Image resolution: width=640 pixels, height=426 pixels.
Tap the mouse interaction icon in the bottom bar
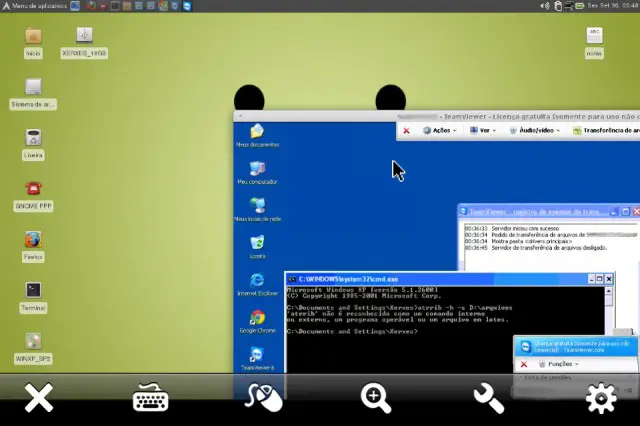coord(263,397)
